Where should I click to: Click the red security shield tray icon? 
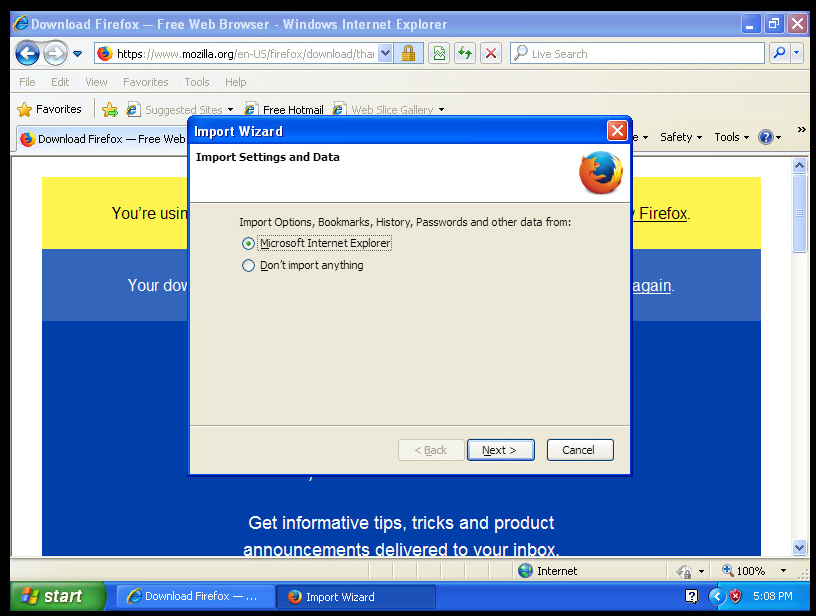(735, 596)
